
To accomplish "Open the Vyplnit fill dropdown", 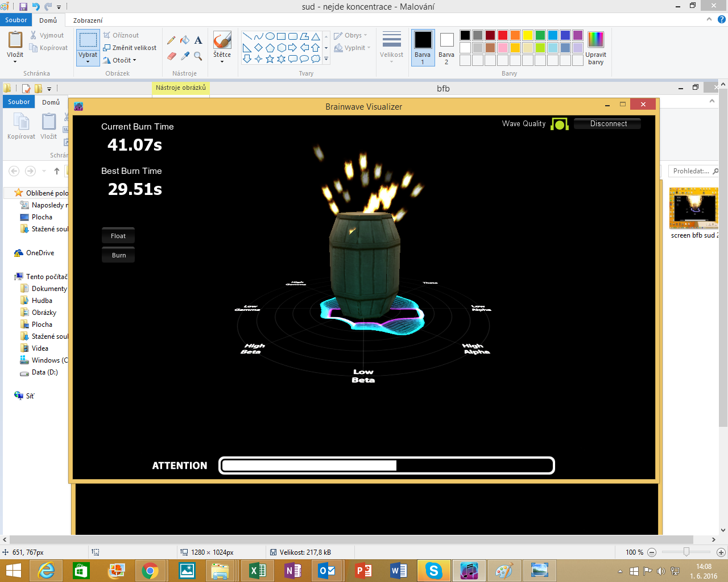I will 353,48.
